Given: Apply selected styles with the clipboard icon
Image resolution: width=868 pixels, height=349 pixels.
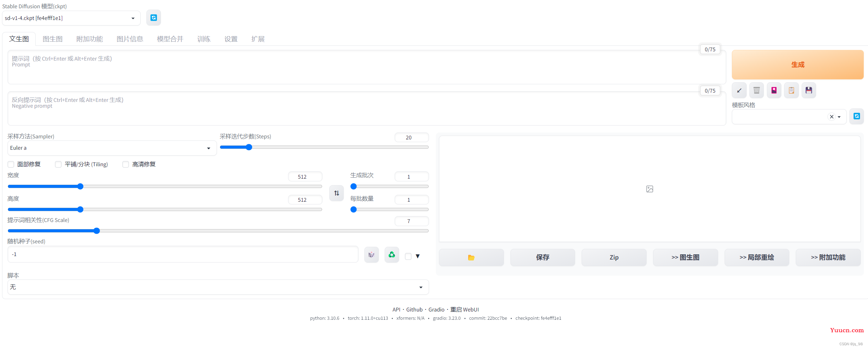Looking at the screenshot, I should 791,91.
